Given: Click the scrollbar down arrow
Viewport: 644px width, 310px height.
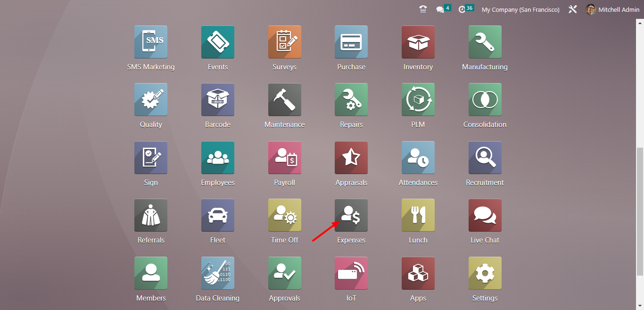Looking at the screenshot, I should [640, 306].
